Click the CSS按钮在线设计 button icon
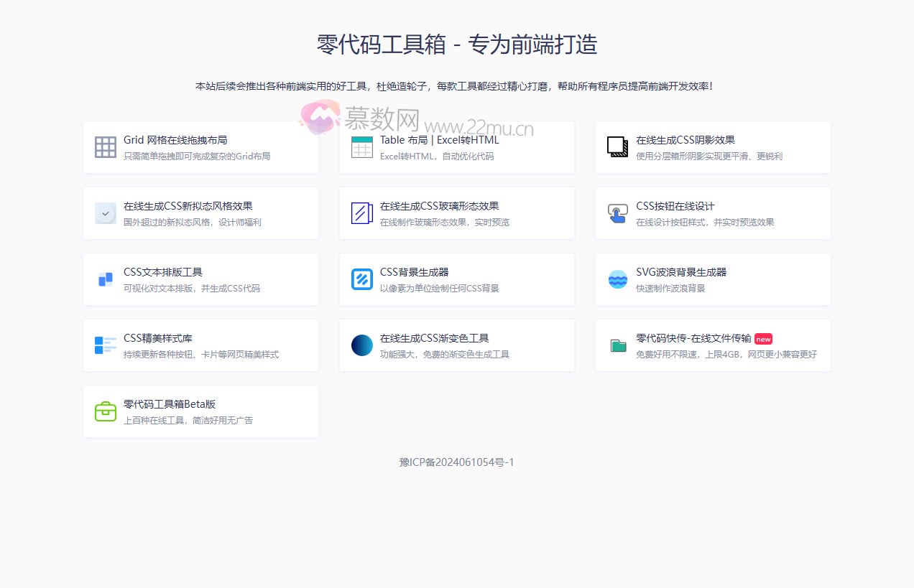This screenshot has height=588, width=914. pos(617,213)
